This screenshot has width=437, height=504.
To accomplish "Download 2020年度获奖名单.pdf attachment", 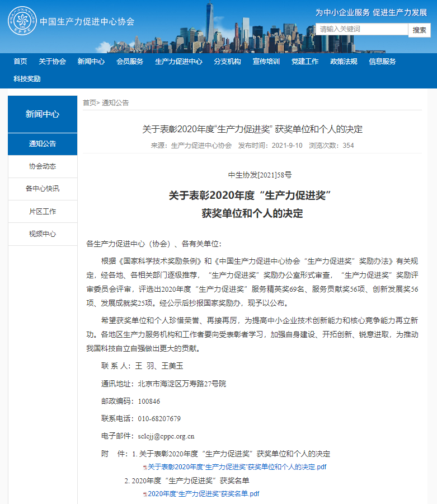I will [203, 494].
